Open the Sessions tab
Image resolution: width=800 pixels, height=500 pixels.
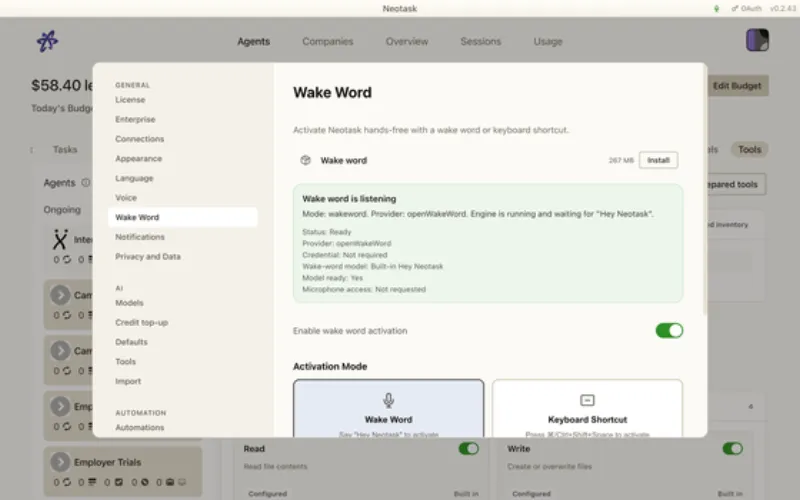pyautogui.click(x=481, y=41)
